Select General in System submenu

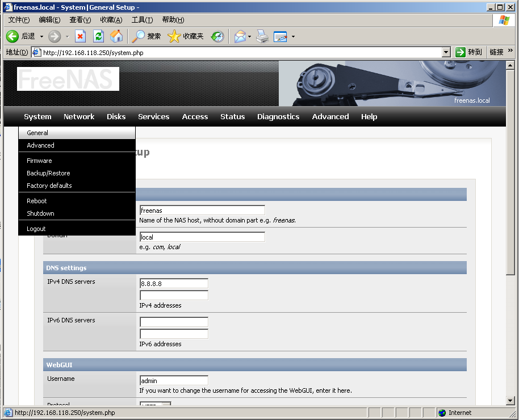pos(77,133)
